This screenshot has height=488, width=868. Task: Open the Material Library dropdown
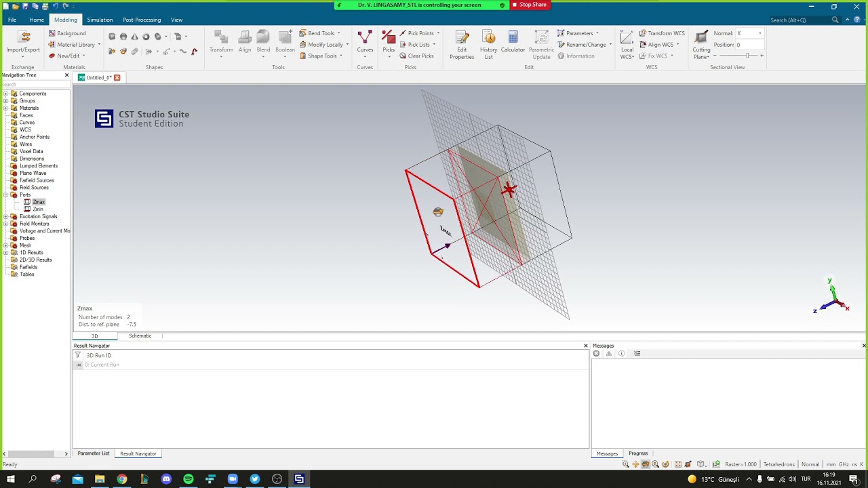pos(99,45)
